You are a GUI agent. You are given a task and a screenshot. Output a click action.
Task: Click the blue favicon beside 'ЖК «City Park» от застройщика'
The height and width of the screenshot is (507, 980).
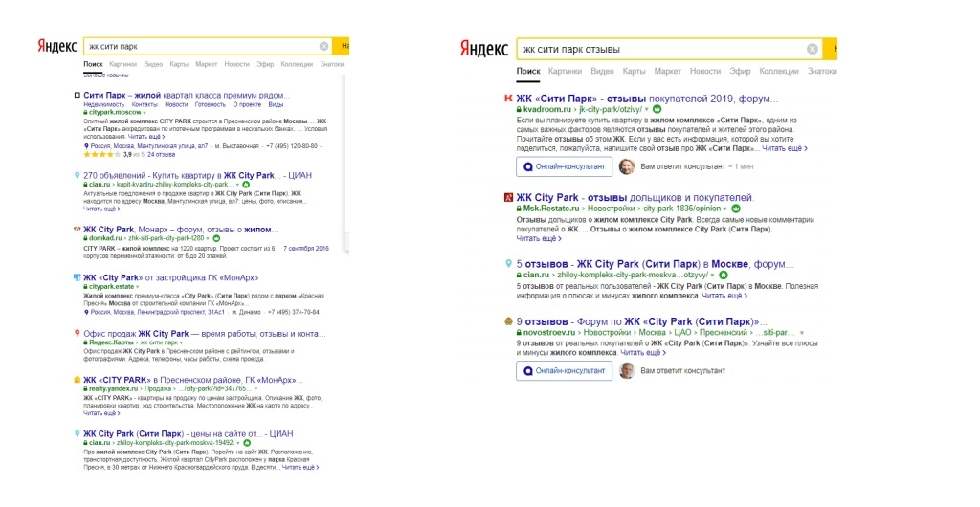[77, 277]
